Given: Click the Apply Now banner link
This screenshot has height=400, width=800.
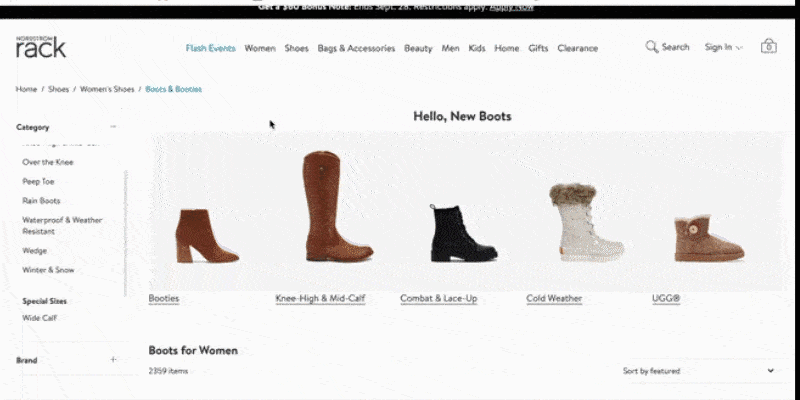Looking at the screenshot, I should click(511, 6).
